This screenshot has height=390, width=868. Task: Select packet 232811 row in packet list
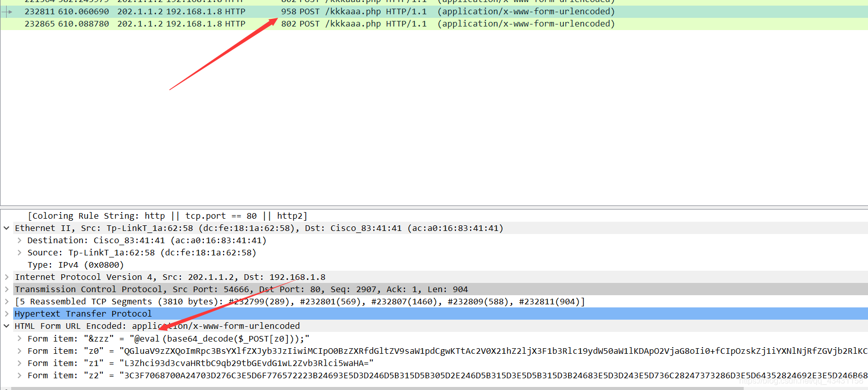(x=434, y=11)
